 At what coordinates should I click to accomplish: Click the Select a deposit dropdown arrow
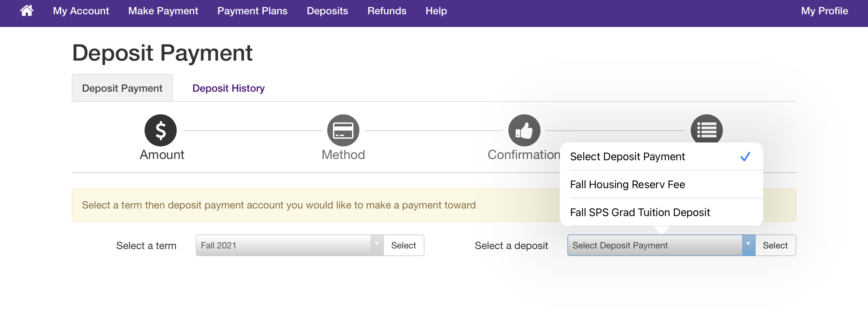(x=748, y=245)
